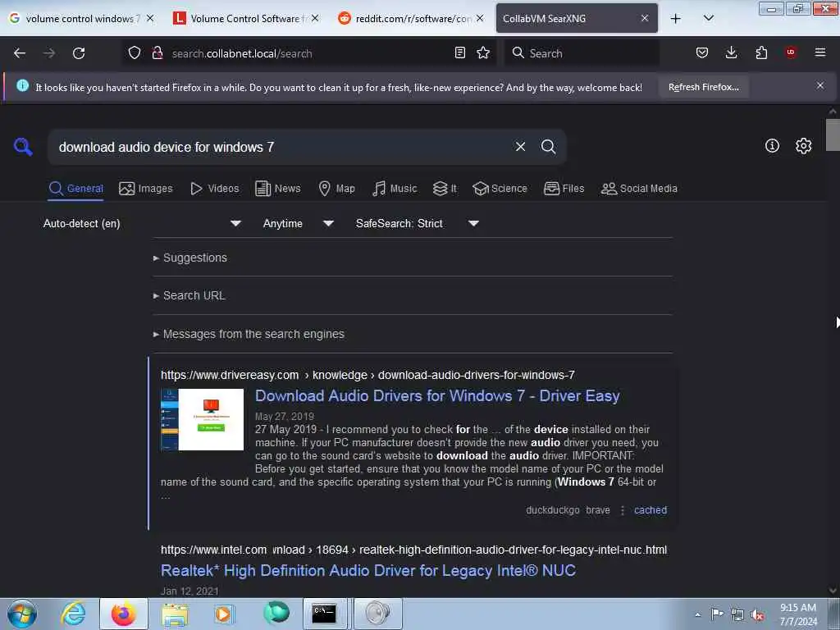The height and width of the screenshot is (630, 840).
Task: Open SearXNG preferences gear icon
Action: pyautogui.click(x=803, y=146)
